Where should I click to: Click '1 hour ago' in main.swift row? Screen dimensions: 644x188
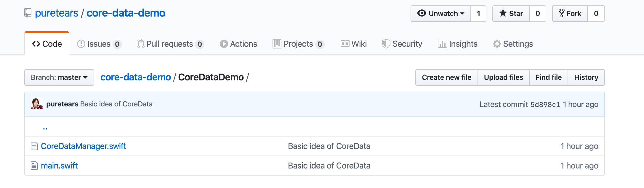pos(579,166)
